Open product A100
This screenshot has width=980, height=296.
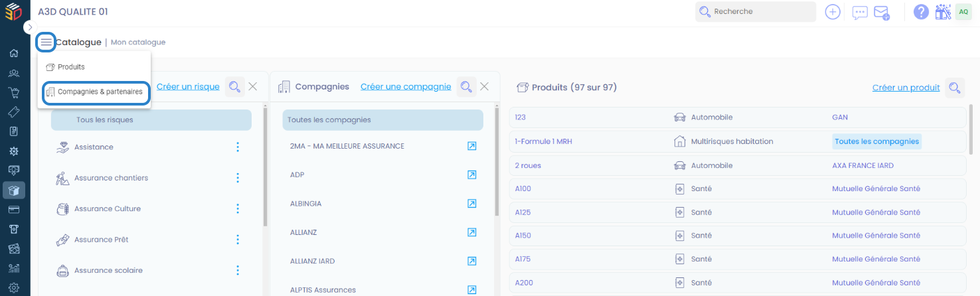tap(523, 188)
